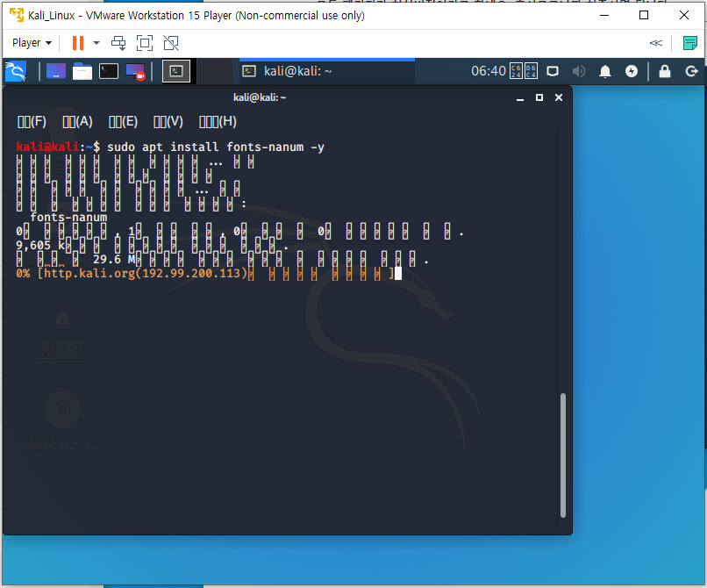Open the terminal (V) menu
Image resolution: width=707 pixels, height=588 pixels.
point(168,121)
